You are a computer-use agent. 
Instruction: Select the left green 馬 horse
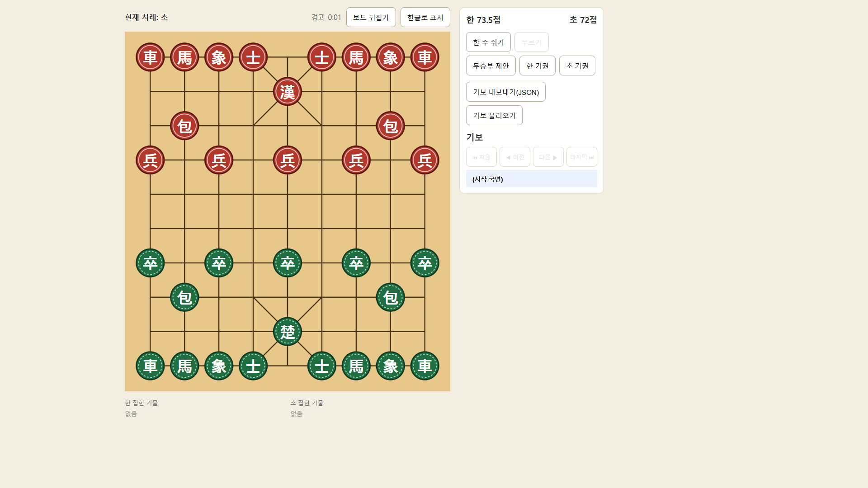pos(184,366)
